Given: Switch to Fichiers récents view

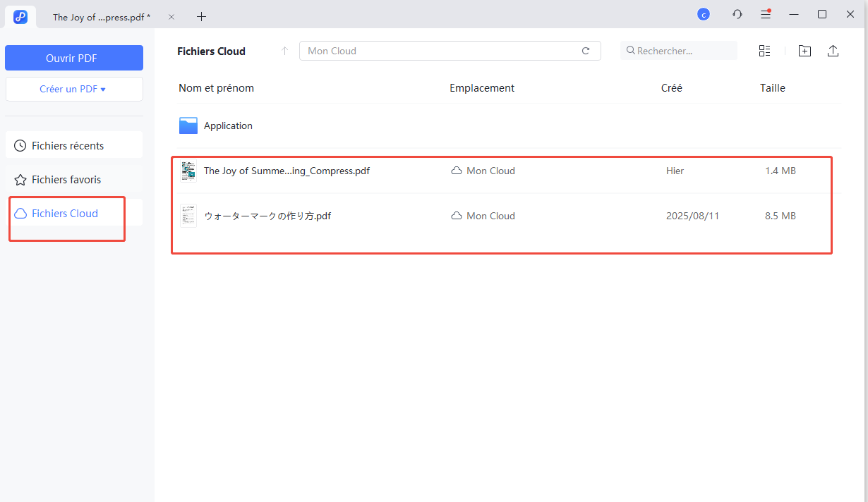Looking at the screenshot, I should pos(67,145).
